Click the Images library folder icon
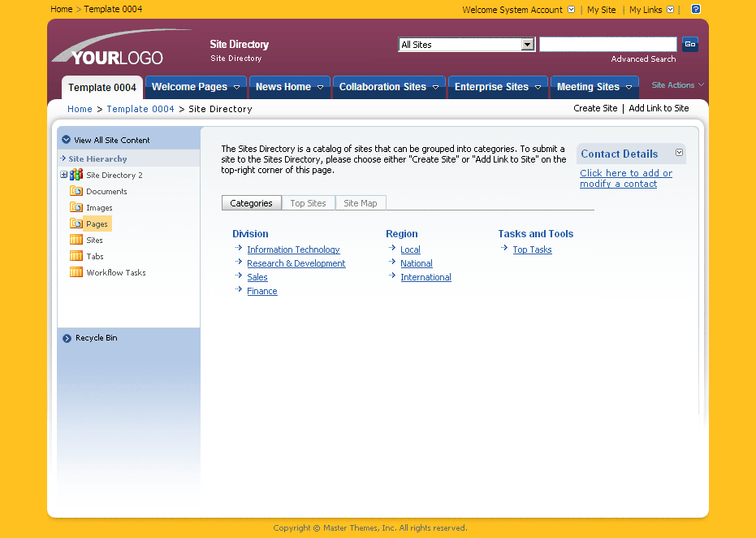This screenshot has width=756, height=538. pos(76,207)
